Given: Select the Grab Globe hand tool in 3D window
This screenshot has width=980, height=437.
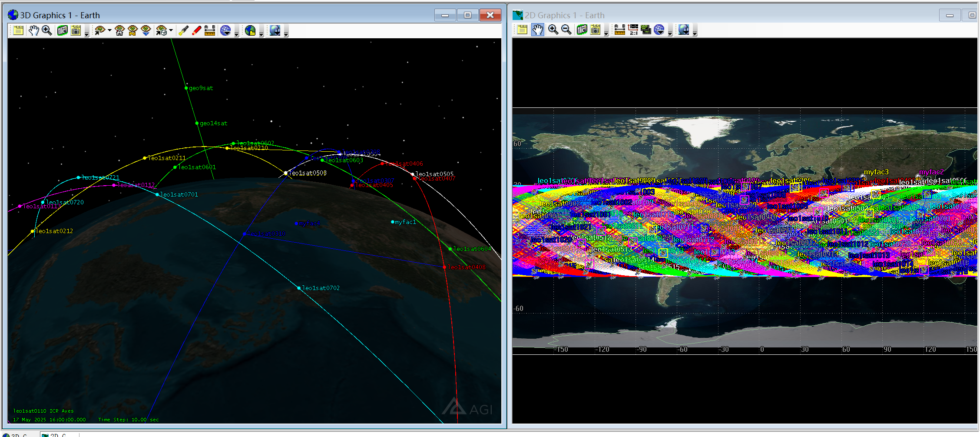Looking at the screenshot, I should pos(33,30).
